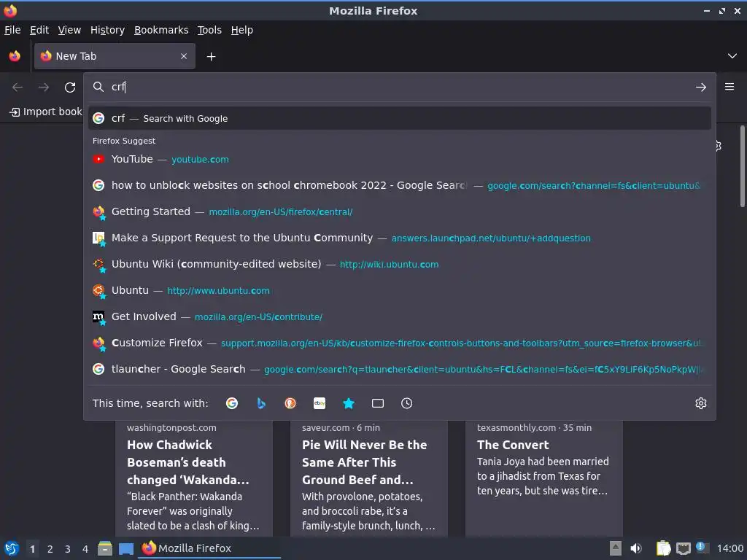Click the New Tab tab label
The image size is (747, 560).
pyautogui.click(x=76, y=56)
